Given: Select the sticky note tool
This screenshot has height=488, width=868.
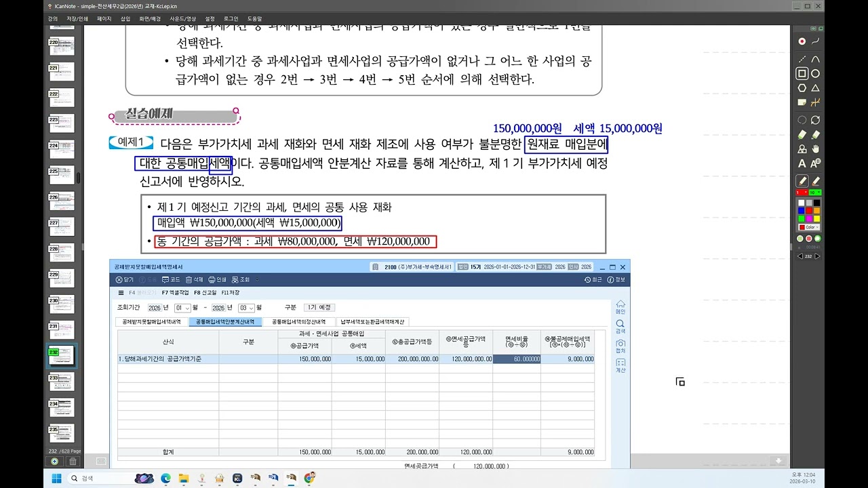Looking at the screenshot, I should coord(802,102).
